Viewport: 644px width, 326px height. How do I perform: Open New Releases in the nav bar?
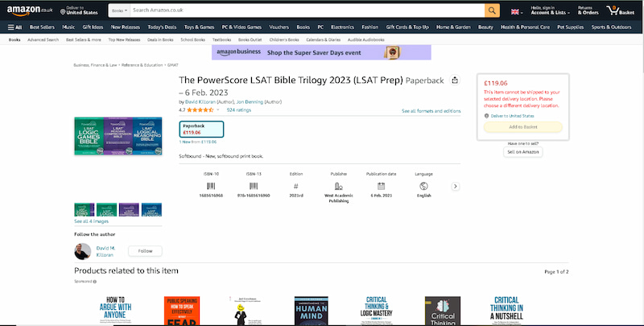click(126, 27)
